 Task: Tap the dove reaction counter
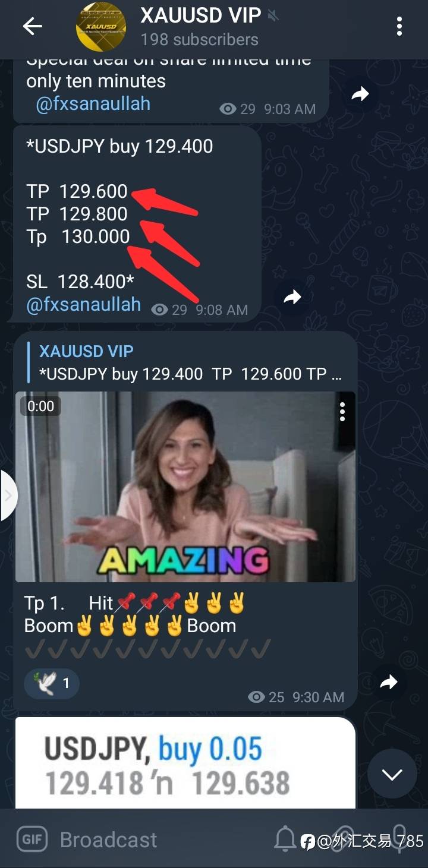51,684
